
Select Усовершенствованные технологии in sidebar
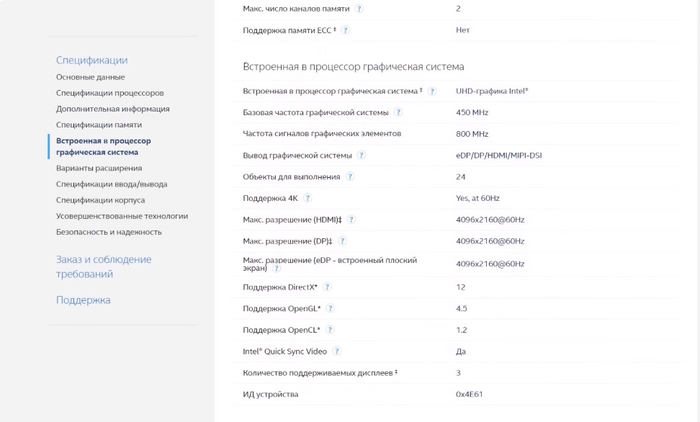(x=121, y=216)
